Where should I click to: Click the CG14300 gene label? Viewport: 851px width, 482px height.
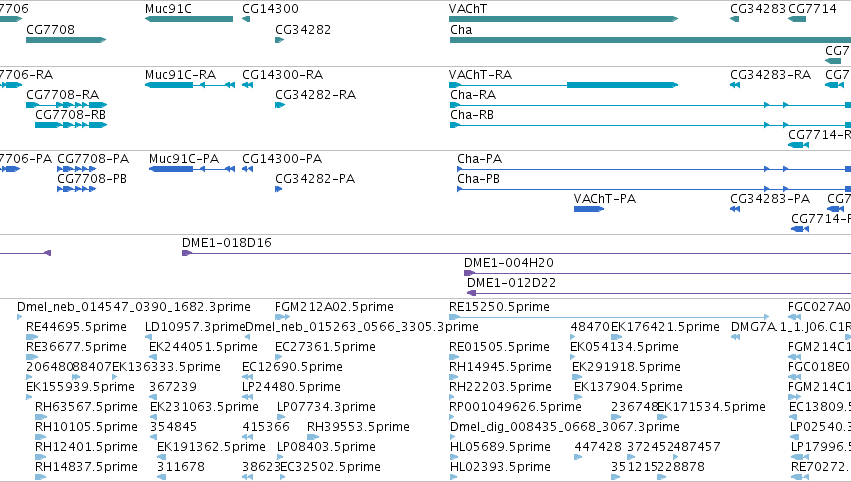point(270,9)
